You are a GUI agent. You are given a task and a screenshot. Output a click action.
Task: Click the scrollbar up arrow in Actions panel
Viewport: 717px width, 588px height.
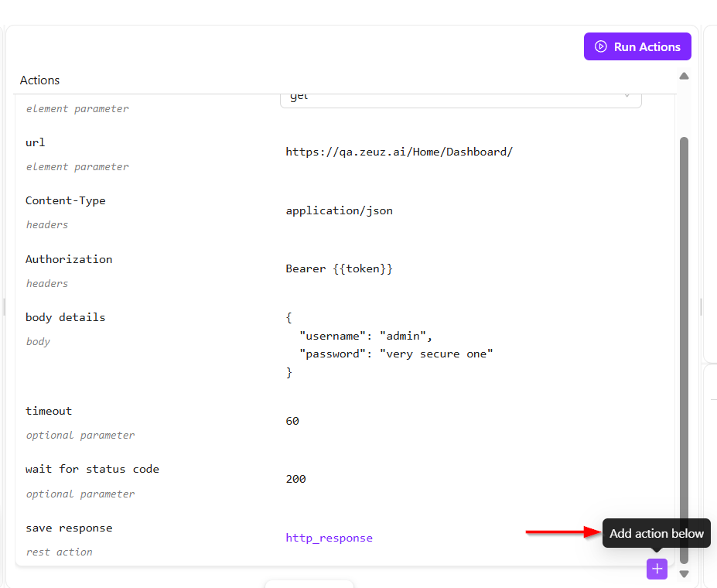pyautogui.click(x=684, y=77)
